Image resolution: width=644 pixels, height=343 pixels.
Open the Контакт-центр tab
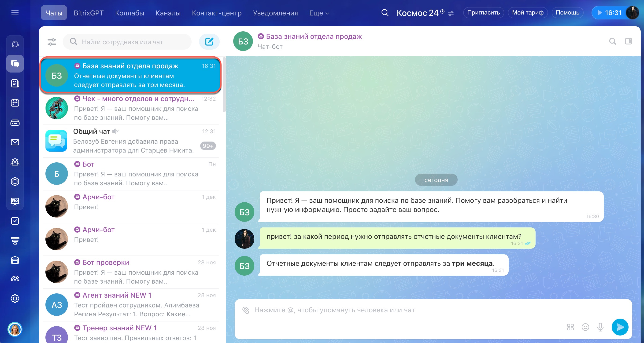coord(216,13)
